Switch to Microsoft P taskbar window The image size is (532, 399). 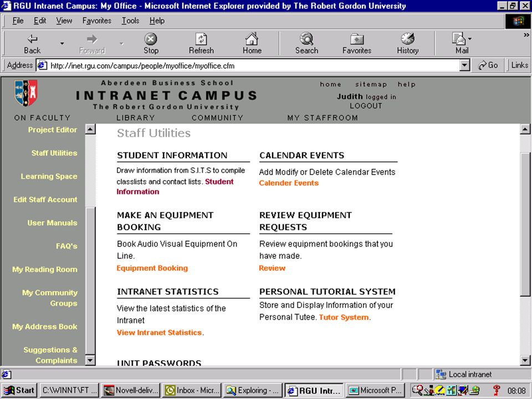coord(376,391)
